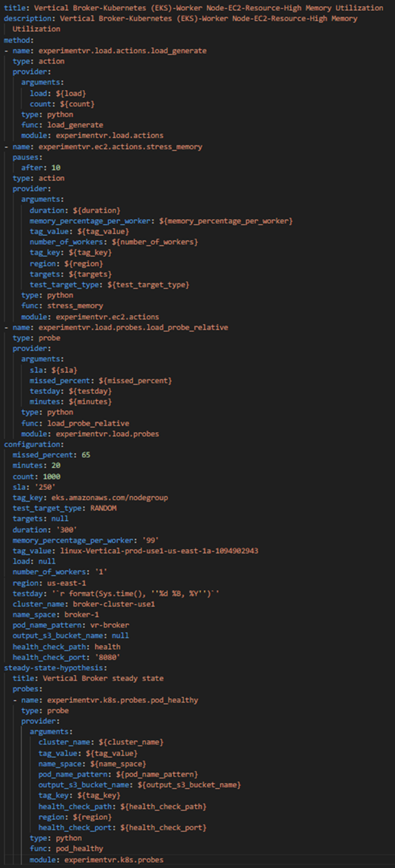Select the 'load: ${load}' argument line

(58, 93)
